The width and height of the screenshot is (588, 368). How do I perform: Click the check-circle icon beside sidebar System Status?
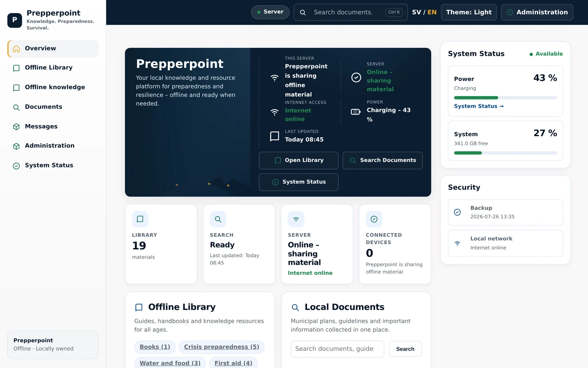pos(16,166)
